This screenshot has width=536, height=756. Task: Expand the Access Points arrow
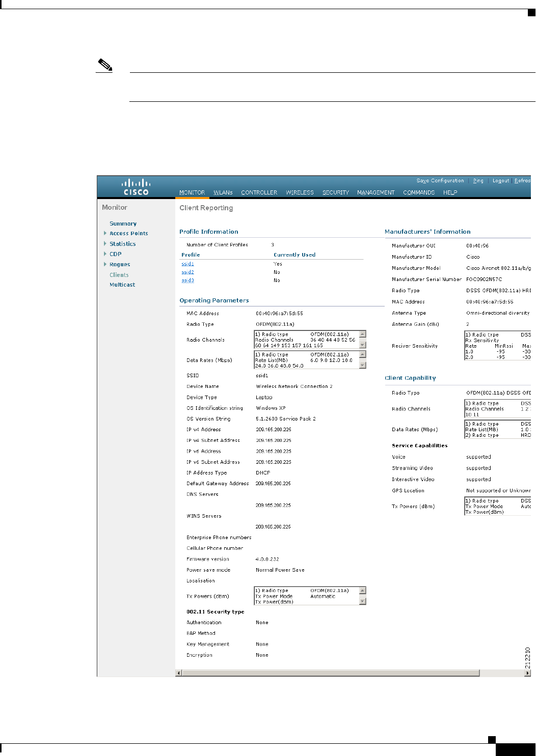[105, 233]
